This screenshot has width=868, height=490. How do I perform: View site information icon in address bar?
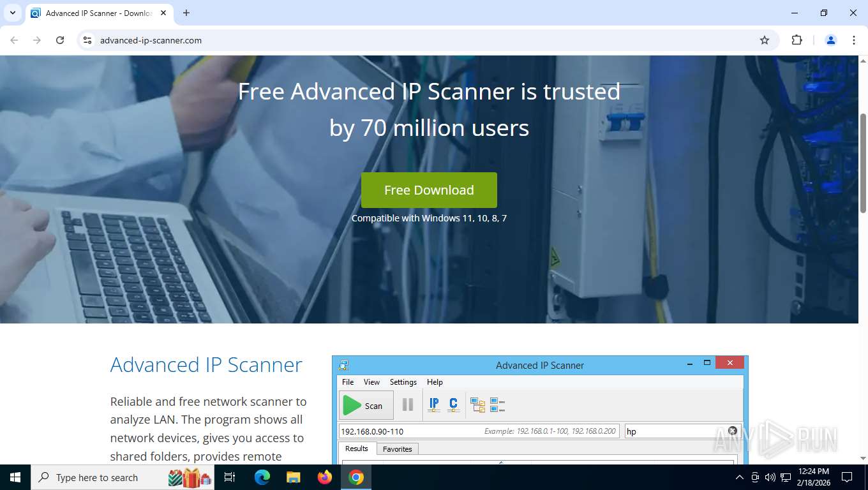click(87, 40)
